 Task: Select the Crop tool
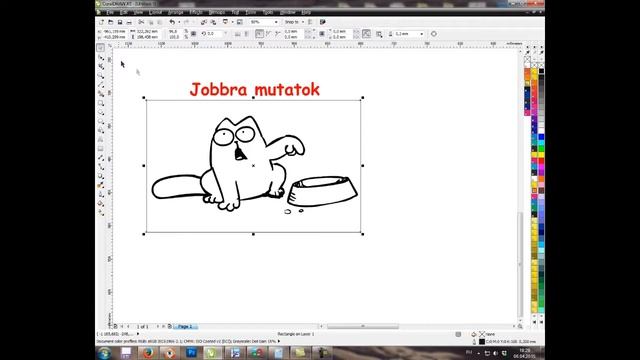pyautogui.click(x=101, y=67)
